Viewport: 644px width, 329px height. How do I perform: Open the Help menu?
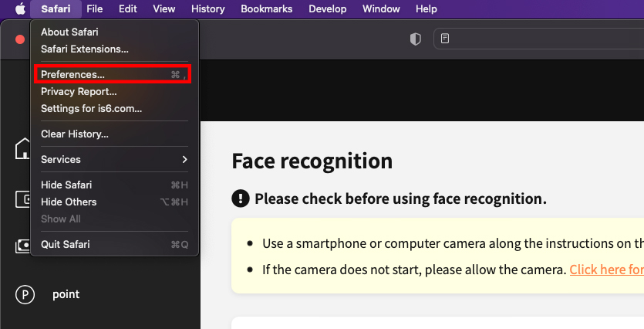click(x=427, y=8)
